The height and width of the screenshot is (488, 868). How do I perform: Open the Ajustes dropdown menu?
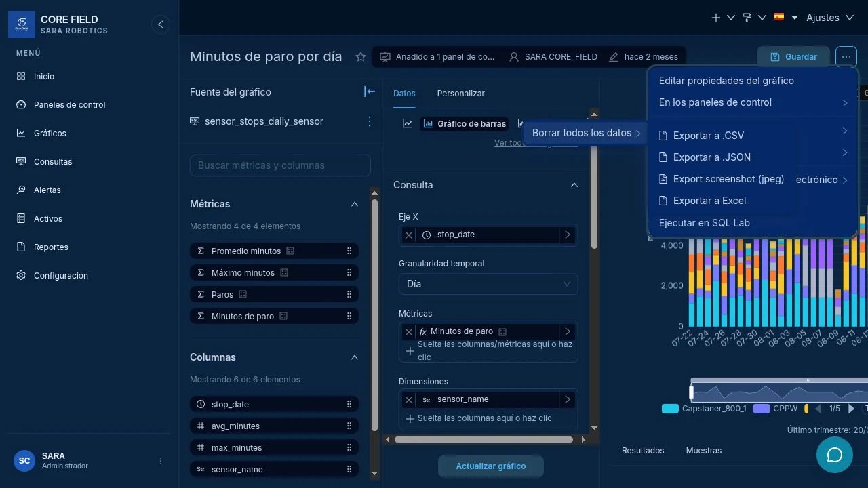point(829,18)
